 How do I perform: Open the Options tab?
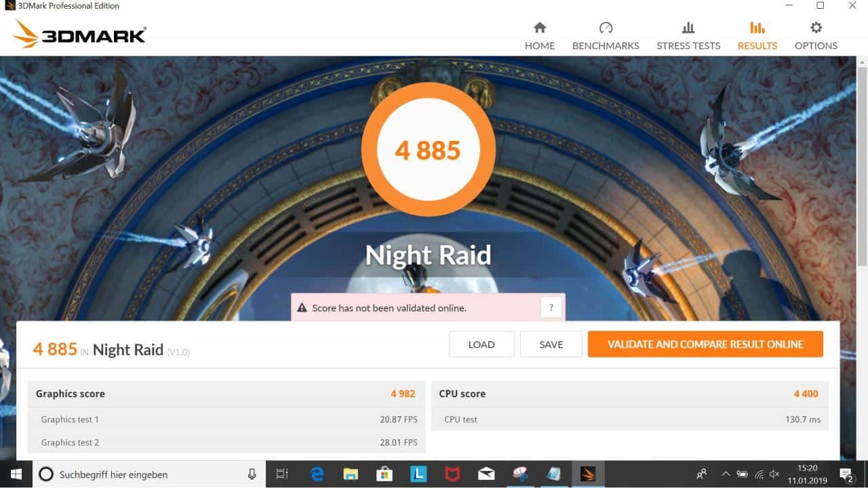(816, 36)
